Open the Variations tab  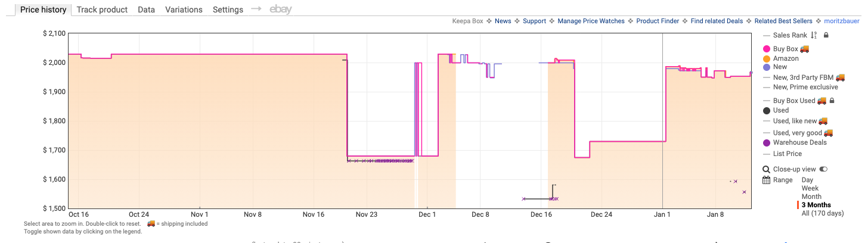(184, 10)
